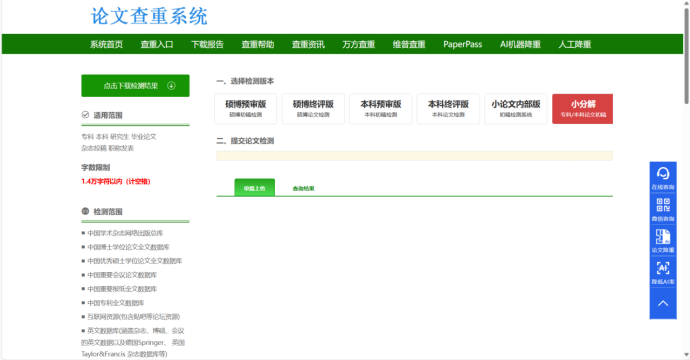The height and width of the screenshot is (360, 690).
Task: Select the 硕博预审版 version card
Action: 246,109
